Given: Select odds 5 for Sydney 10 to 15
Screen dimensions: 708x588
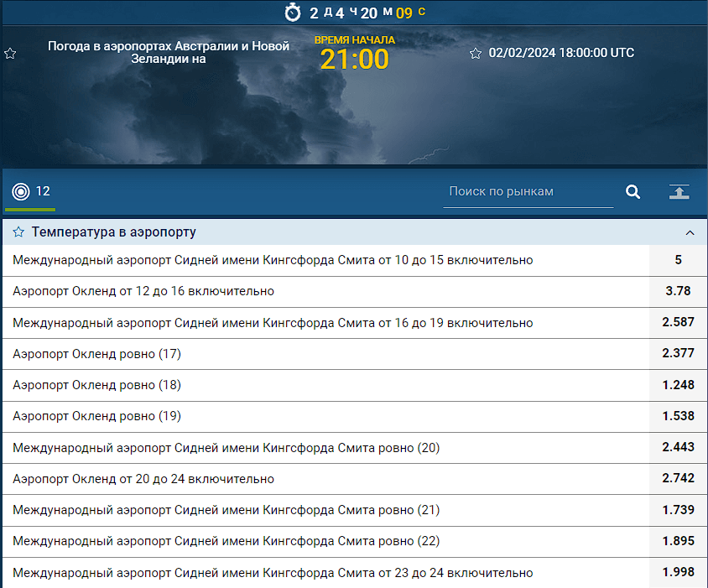Looking at the screenshot, I should point(678,260).
